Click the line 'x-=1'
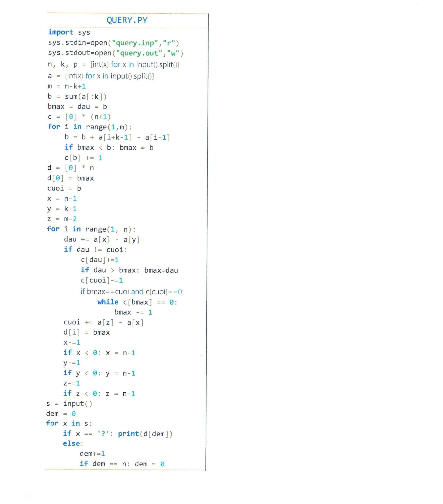Image resolution: width=443 pixels, height=504 pixels. coord(72,343)
